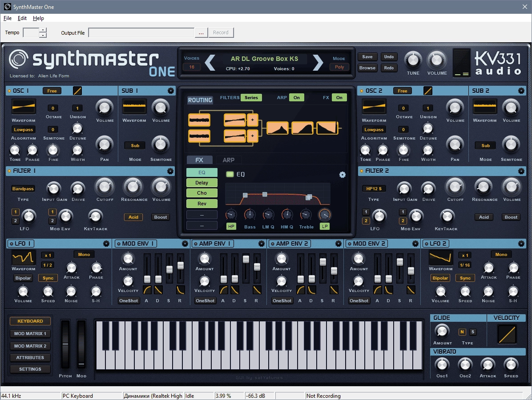Viewport: 532px width, 400px height.
Task: Switch to the ARP tab
Action: 228,160
